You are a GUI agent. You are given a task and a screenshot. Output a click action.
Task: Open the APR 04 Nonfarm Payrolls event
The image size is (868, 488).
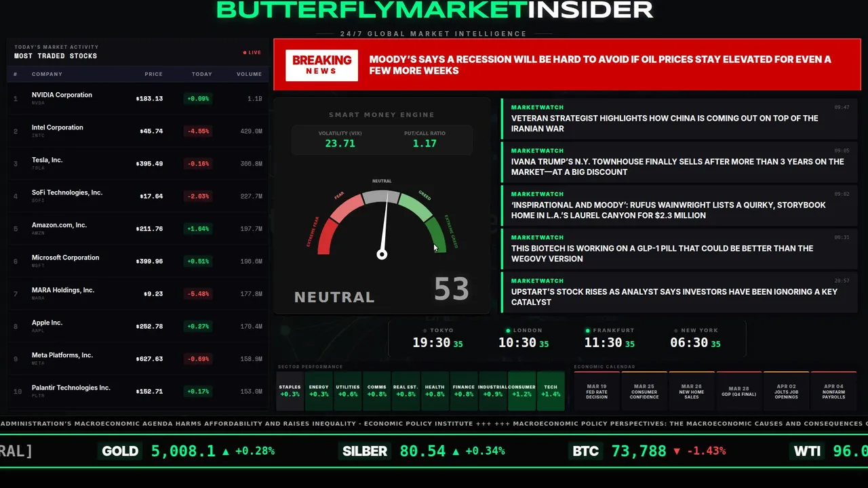pyautogui.click(x=834, y=391)
